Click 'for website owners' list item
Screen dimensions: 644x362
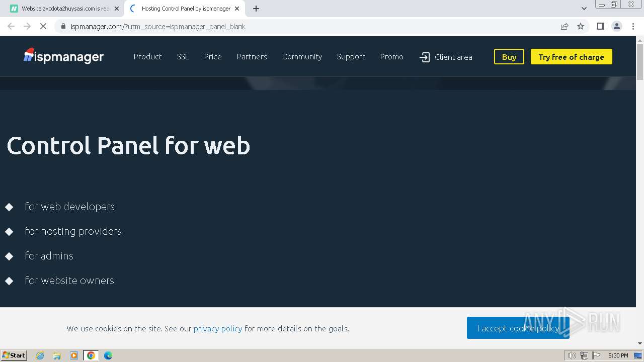pos(69,281)
